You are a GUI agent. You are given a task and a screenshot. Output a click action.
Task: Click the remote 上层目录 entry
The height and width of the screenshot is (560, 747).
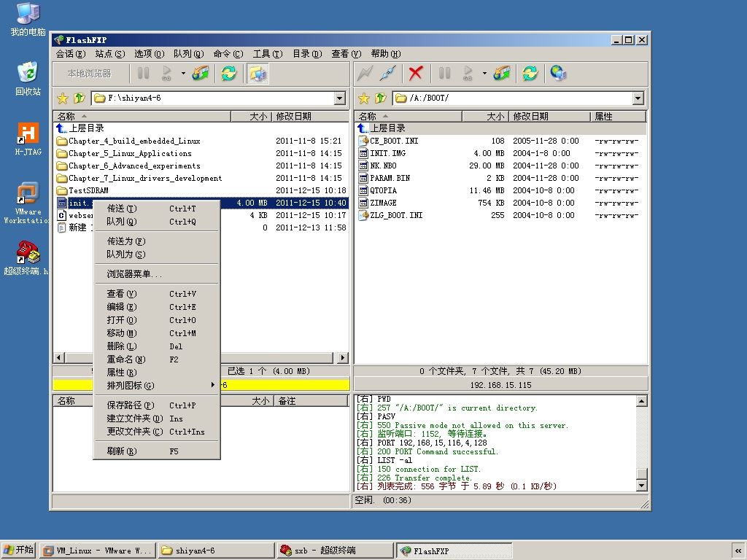501,128
